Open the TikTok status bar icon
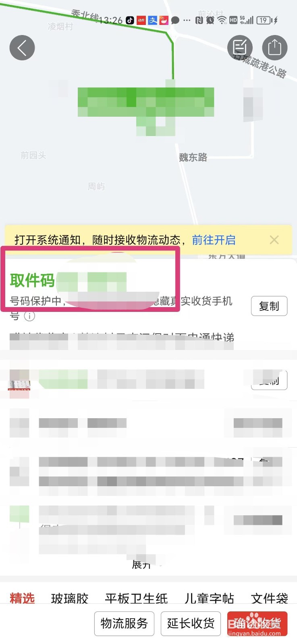This screenshot has height=644, width=297. (130, 20)
